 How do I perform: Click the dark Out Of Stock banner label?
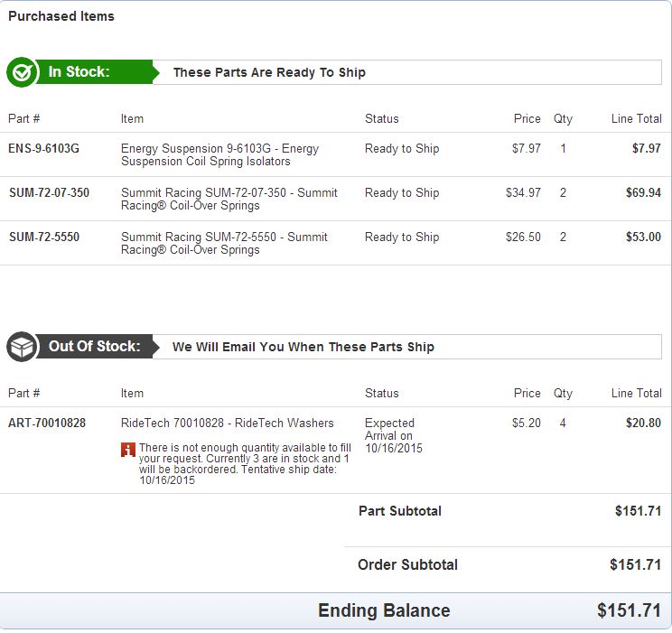click(94, 347)
